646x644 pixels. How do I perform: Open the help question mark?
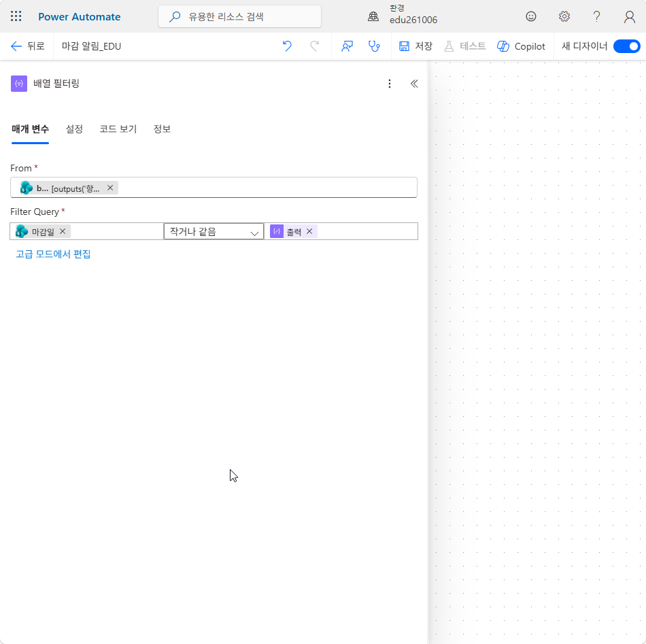(596, 16)
